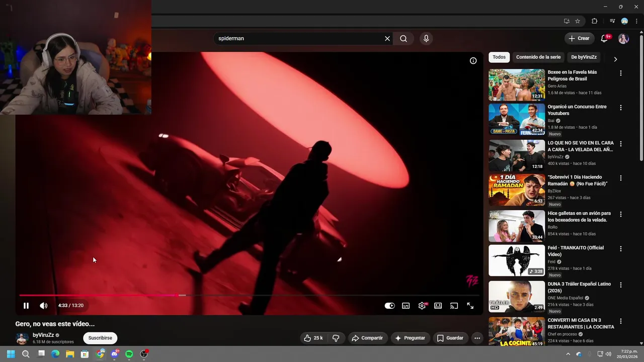This screenshot has width=644, height=362.
Task: Open the player settings gear
Action: (422, 306)
